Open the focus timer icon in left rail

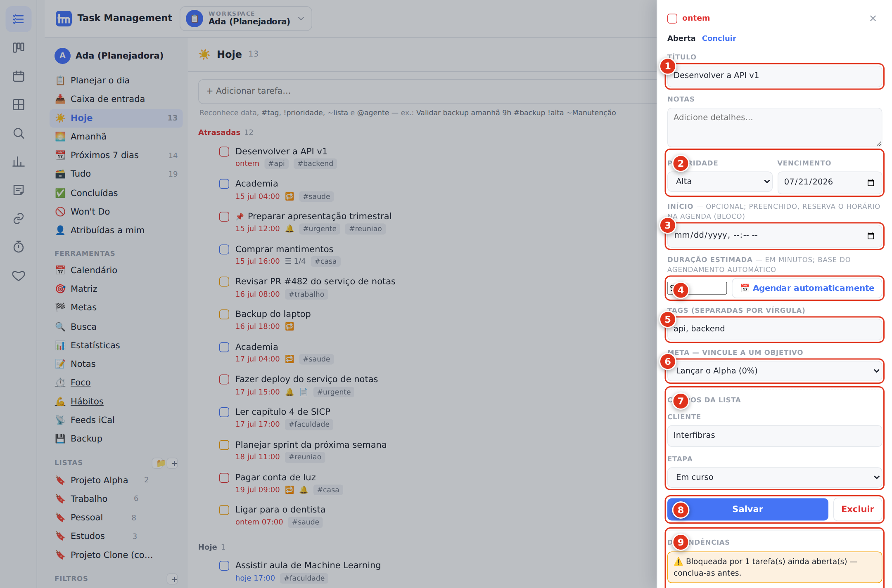[x=19, y=247]
